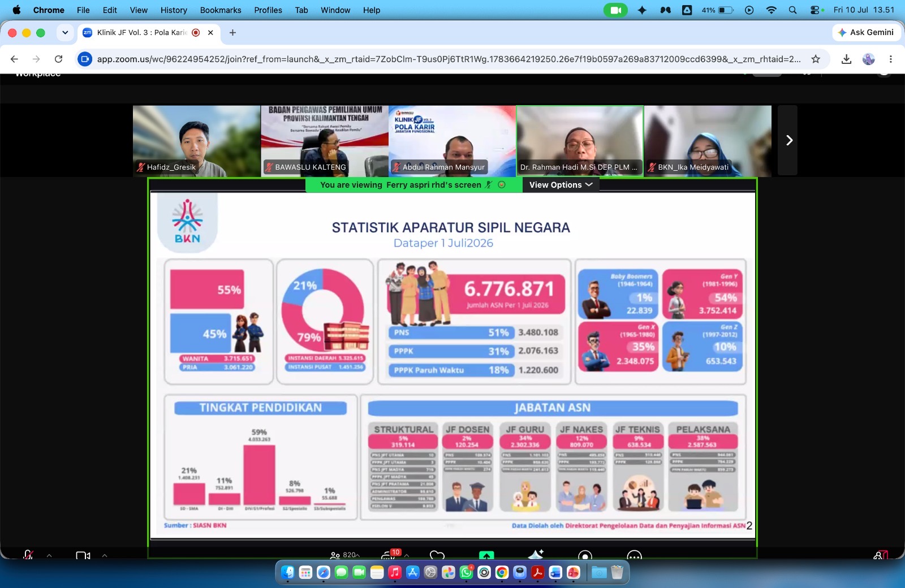Bookmark this page with the star icon
The image size is (905, 588).
pos(816,59)
